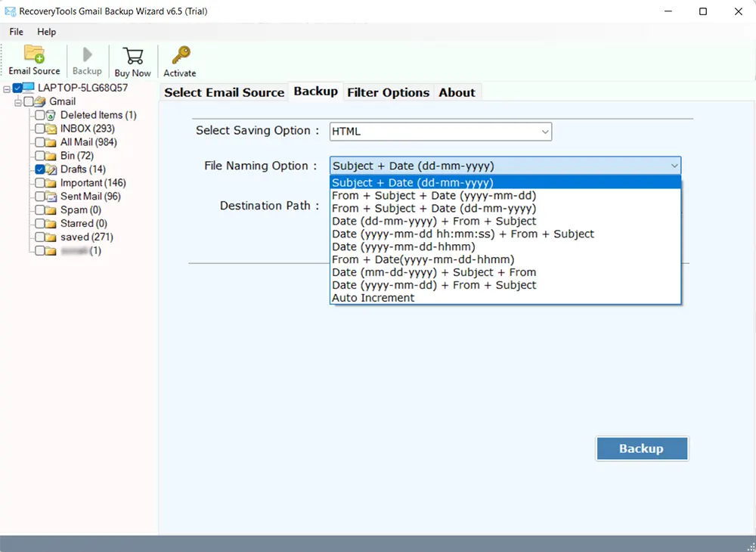Image resolution: width=756 pixels, height=552 pixels.
Task: Click the Activate key icon
Action: [180, 56]
